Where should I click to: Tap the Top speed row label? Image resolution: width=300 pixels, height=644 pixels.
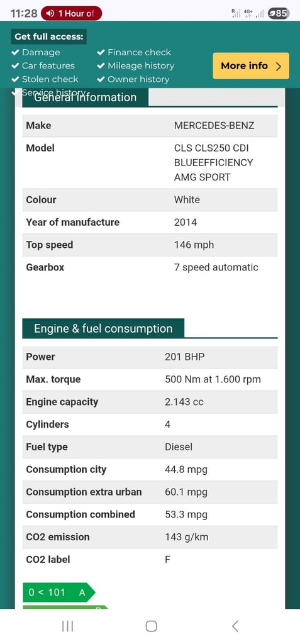click(49, 245)
